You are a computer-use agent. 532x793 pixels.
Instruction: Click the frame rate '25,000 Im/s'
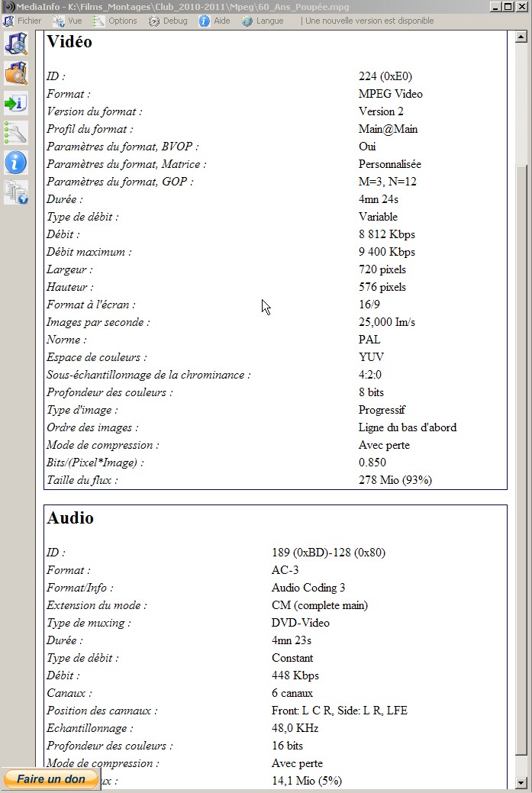click(x=387, y=322)
